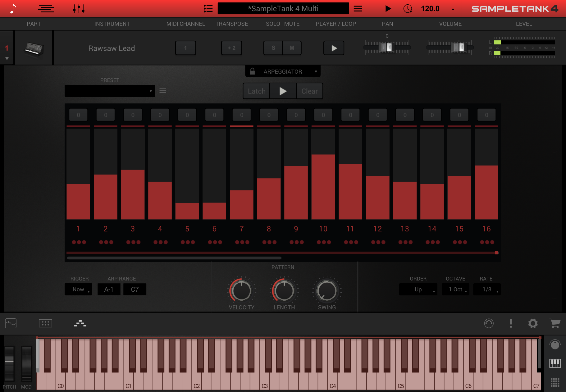The image size is (566, 392).
Task: Toggle the tempo sync clock icon
Action: pyautogui.click(x=408, y=8)
